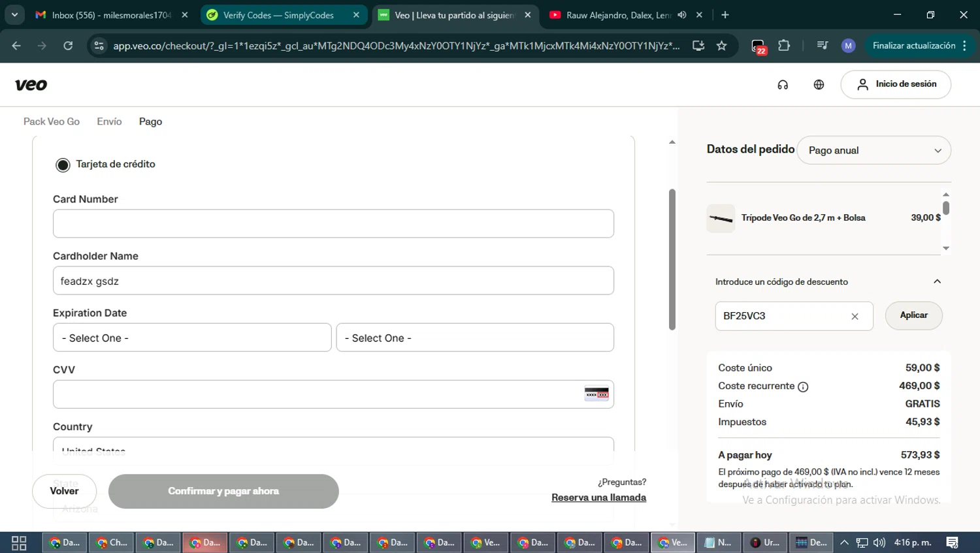Click the address bar URL
Screen dimensions: 980x553
(396, 46)
